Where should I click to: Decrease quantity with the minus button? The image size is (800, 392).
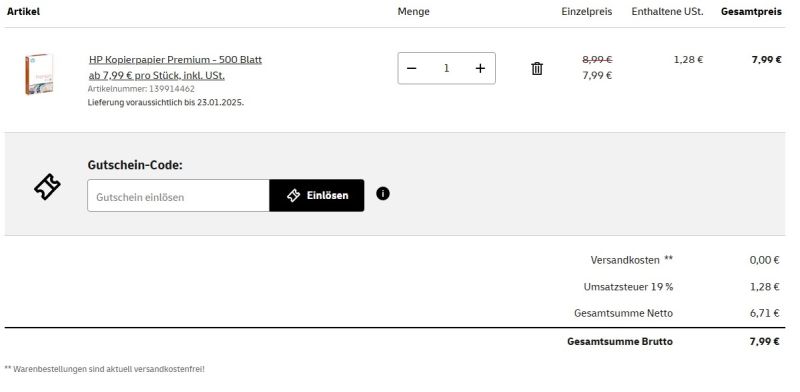(412, 68)
